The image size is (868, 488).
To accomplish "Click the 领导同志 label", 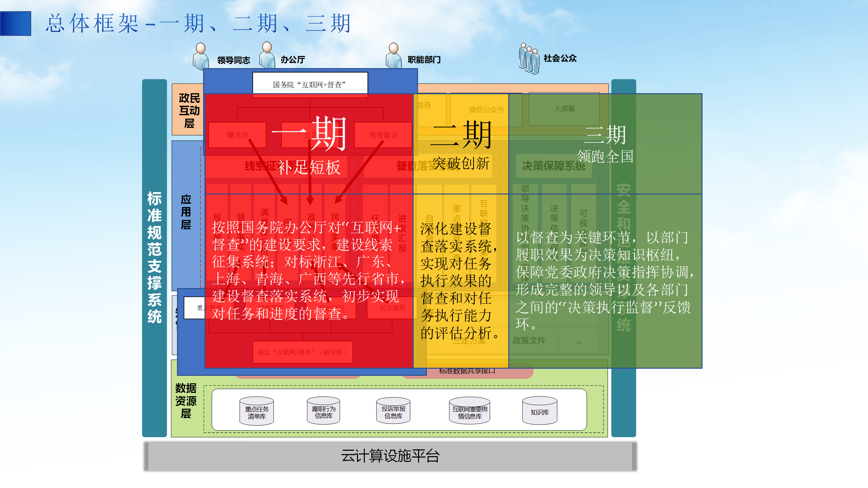I will [234, 60].
